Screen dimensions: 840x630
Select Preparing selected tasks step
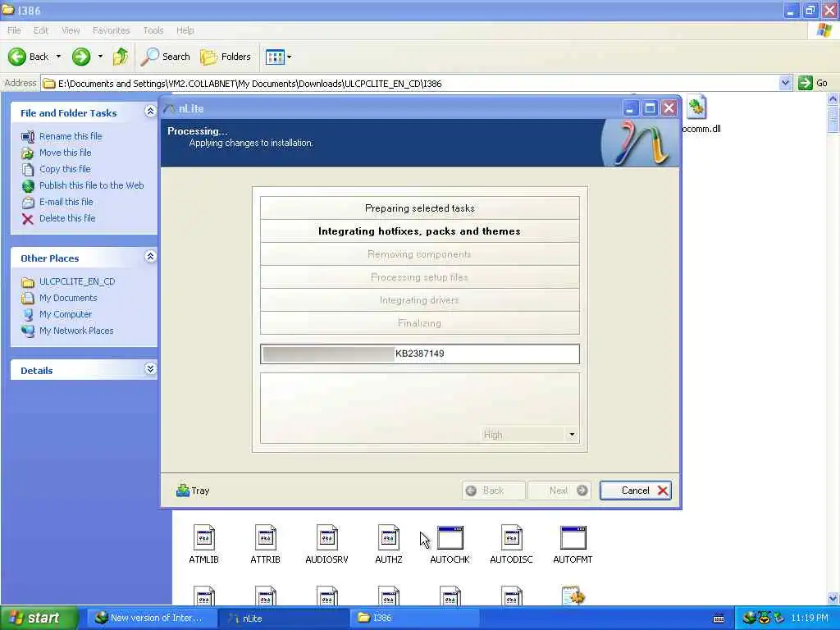[420, 208]
